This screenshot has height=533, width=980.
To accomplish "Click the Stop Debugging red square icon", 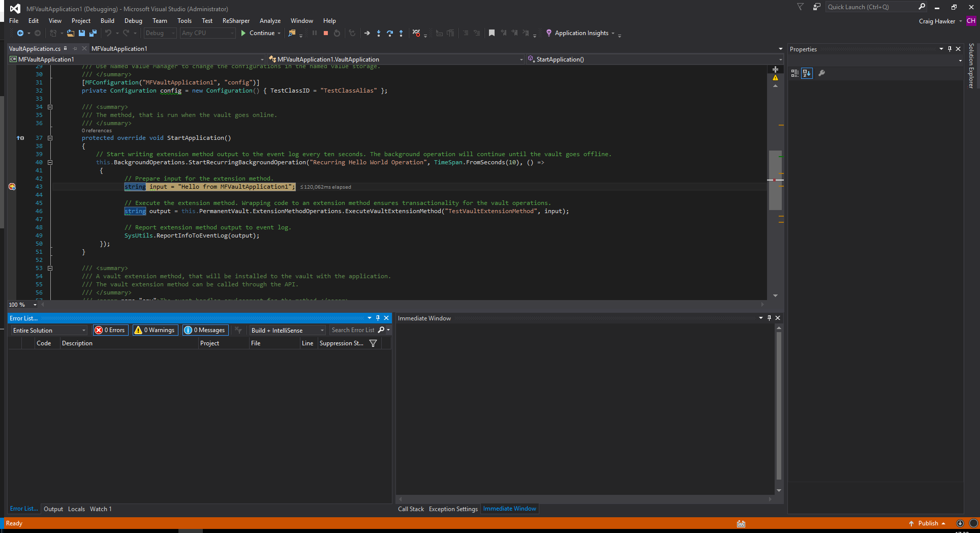I will (326, 33).
